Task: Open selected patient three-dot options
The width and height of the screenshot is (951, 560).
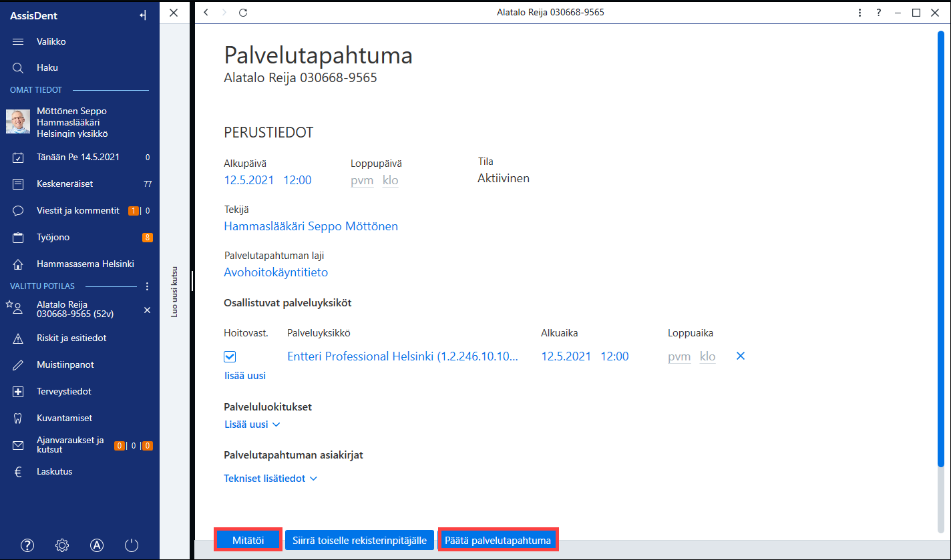Action: pos(147,286)
